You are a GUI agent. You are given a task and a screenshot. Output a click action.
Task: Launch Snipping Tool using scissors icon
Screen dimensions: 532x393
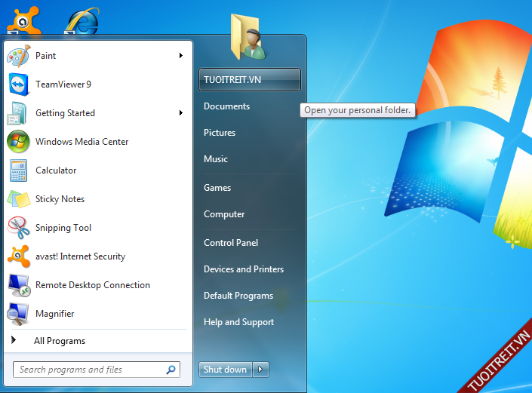(x=18, y=228)
